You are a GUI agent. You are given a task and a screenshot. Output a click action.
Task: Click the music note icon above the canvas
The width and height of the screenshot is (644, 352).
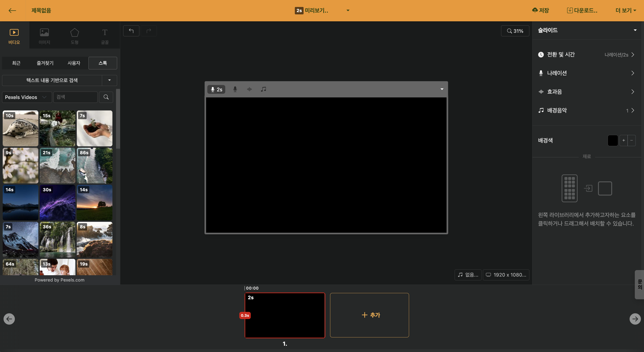[x=263, y=89]
